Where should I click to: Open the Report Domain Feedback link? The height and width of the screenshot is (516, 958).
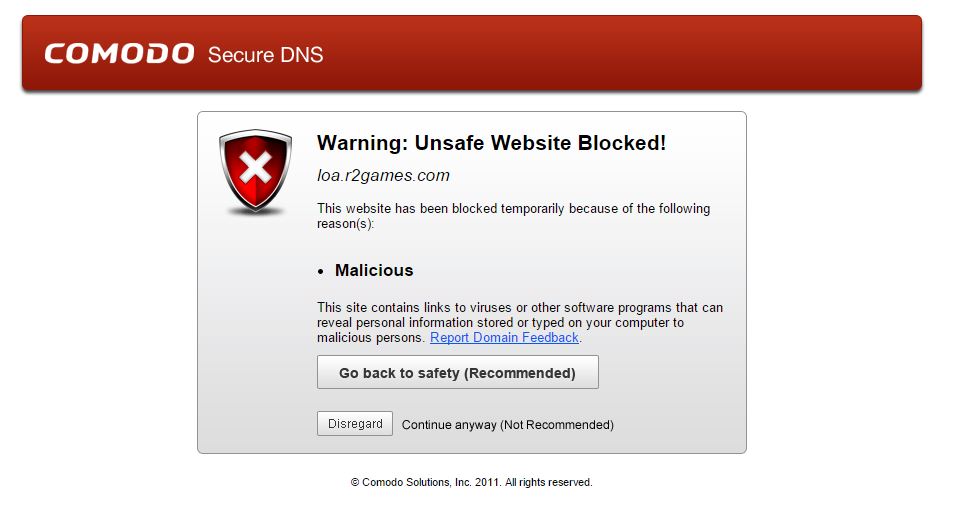click(504, 338)
